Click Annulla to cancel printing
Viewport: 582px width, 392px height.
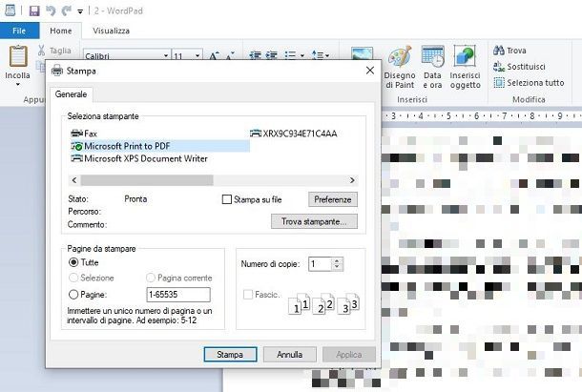(x=289, y=355)
